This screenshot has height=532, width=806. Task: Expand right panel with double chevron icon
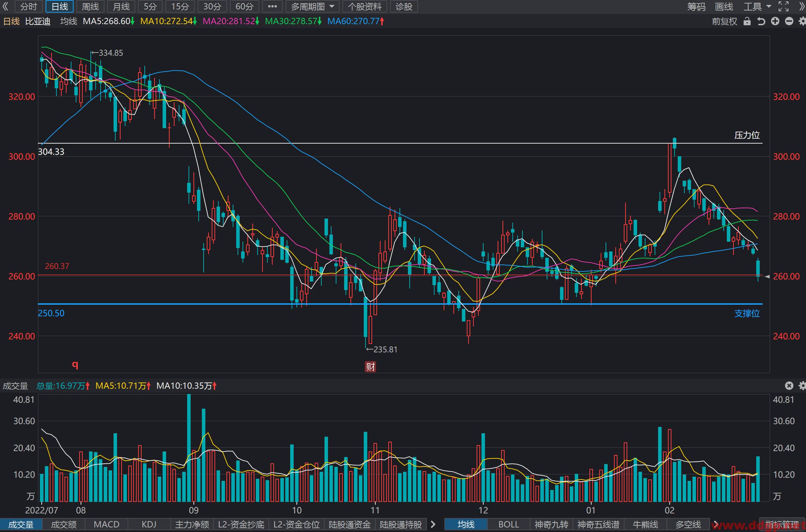801,6
